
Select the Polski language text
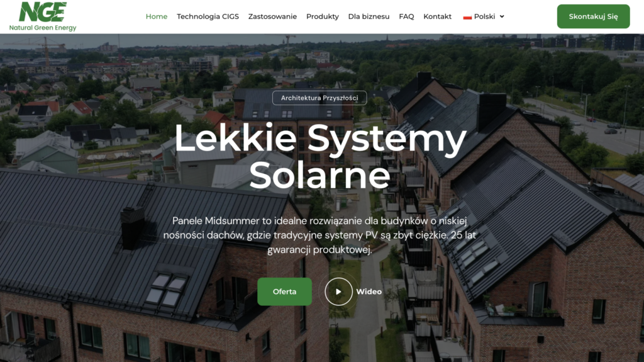pos(485,16)
